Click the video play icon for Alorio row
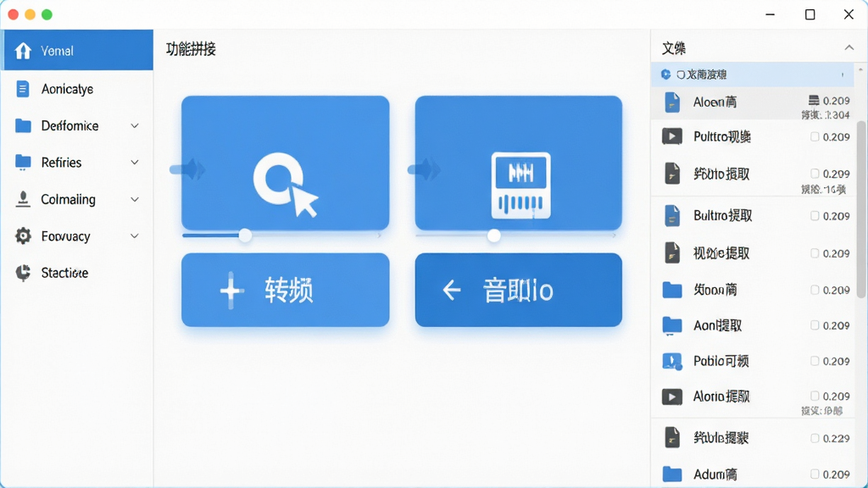 (672, 396)
